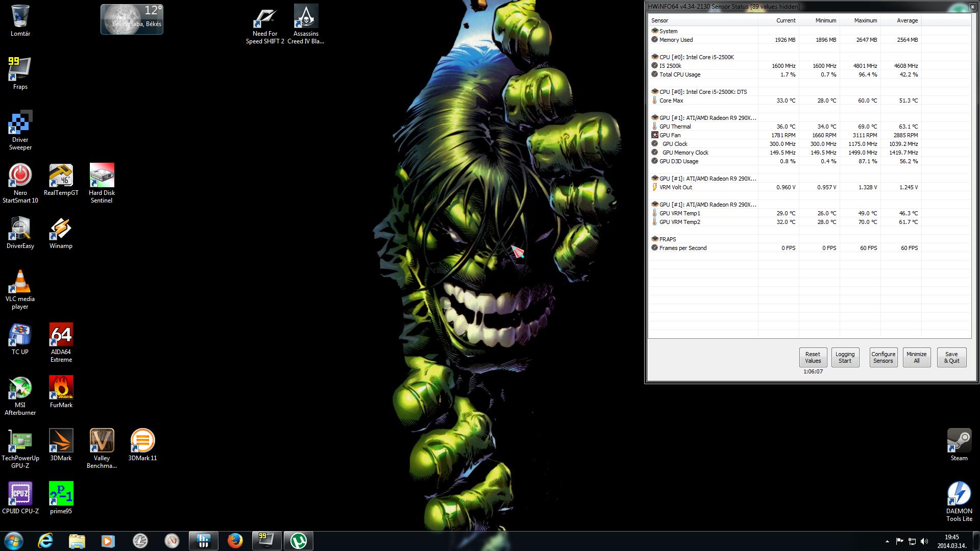Click the Current column header
This screenshot has height=551, width=980.
coord(778,20)
